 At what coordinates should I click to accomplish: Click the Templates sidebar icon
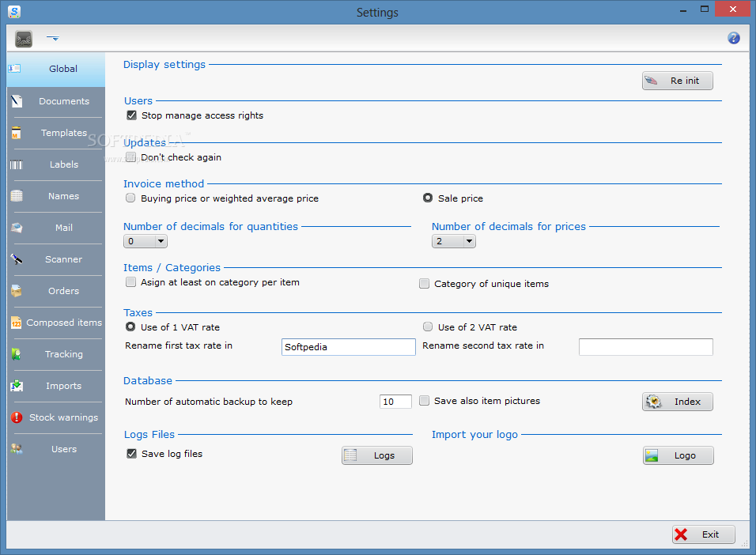click(x=17, y=133)
